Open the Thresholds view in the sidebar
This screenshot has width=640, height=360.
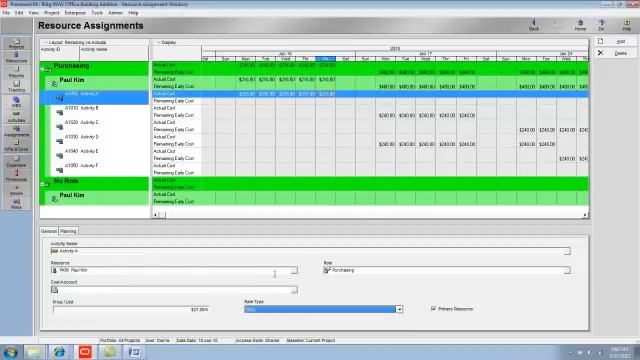tap(16, 176)
